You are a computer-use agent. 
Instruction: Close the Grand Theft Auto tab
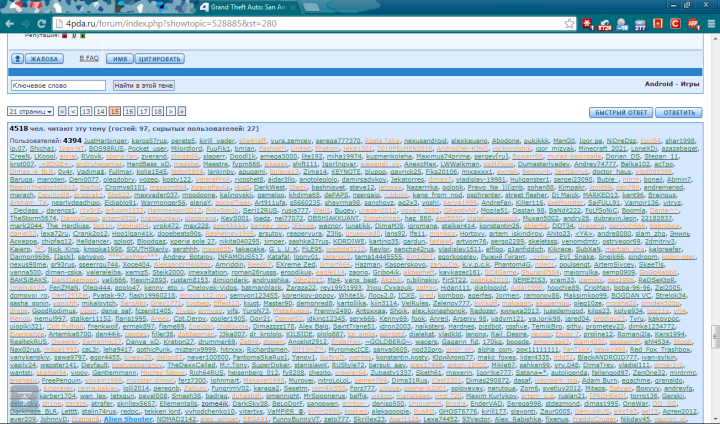click(x=293, y=7)
